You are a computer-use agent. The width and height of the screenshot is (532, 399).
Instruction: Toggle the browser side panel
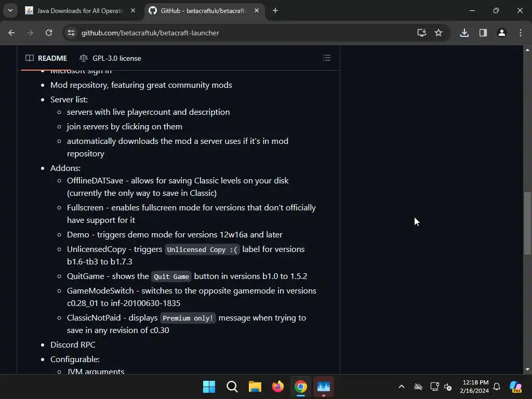[483, 33]
